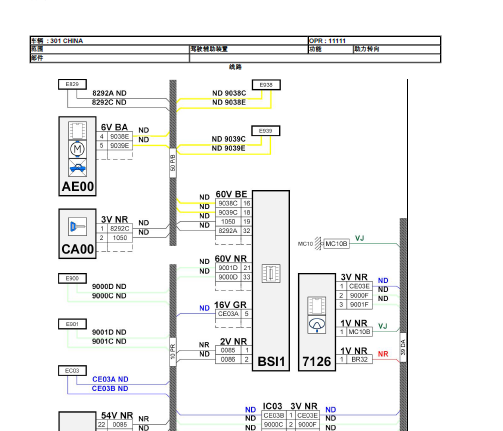Click the crossed-out blue car icon in AE00
This screenshot has width=503, height=431.
tap(77, 167)
